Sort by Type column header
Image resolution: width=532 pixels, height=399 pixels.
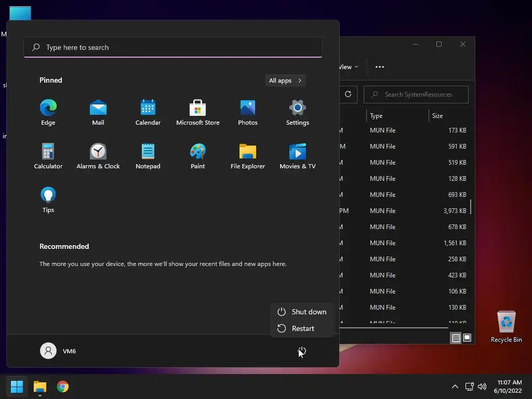[397, 116]
